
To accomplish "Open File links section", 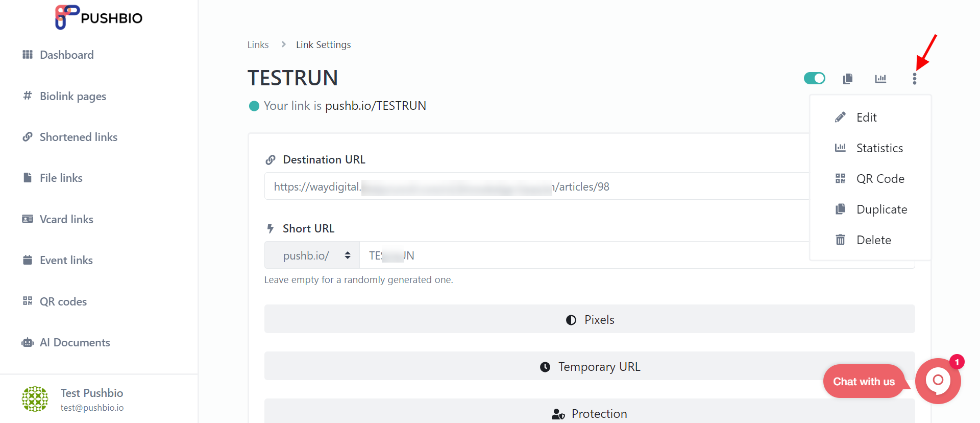I will tap(61, 178).
